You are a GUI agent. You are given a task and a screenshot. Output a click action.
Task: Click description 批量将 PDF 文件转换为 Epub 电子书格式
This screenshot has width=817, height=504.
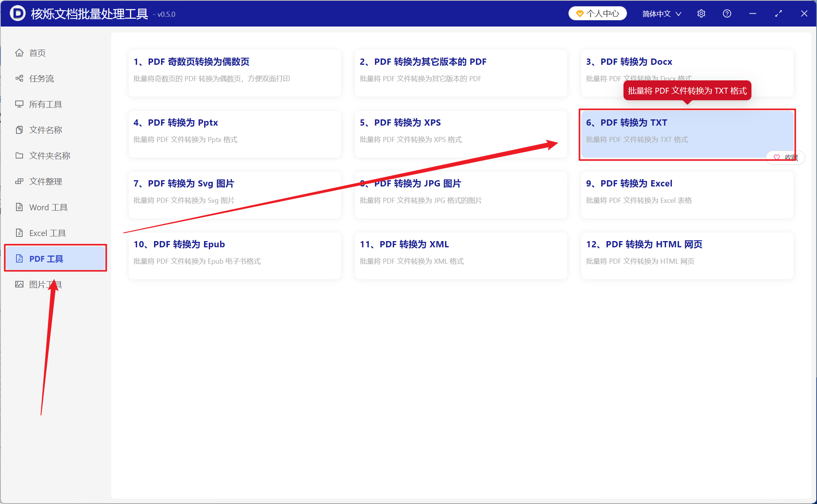coord(197,261)
